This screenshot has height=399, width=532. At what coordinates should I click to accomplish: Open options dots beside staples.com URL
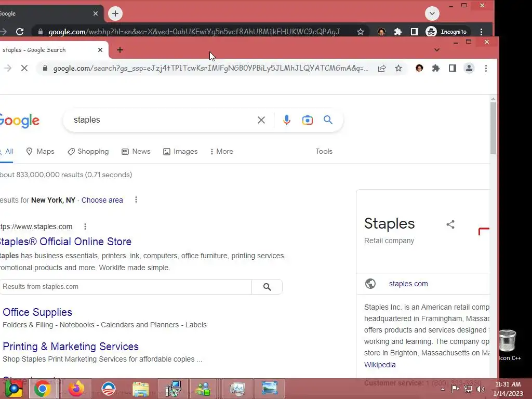85,227
